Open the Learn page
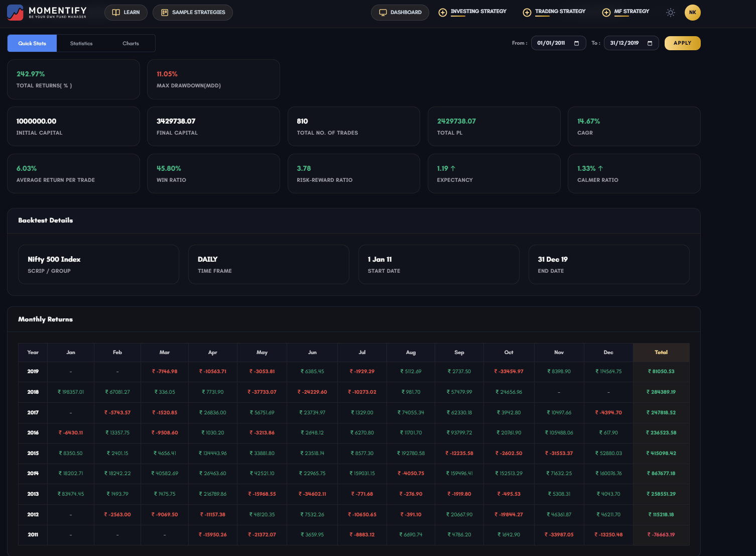756x556 pixels. point(126,13)
